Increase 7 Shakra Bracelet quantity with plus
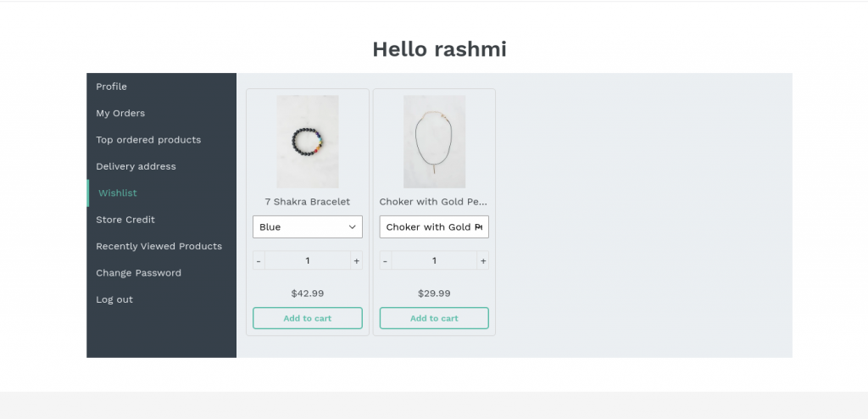This screenshot has height=419, width=868. (x=357, y=260)
